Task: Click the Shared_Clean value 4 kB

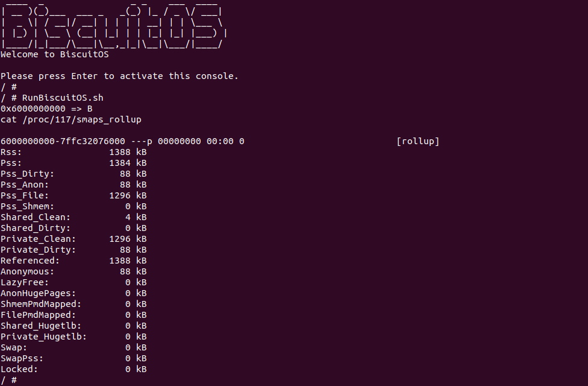Action: pyautogui.click(x=136, y=217)
